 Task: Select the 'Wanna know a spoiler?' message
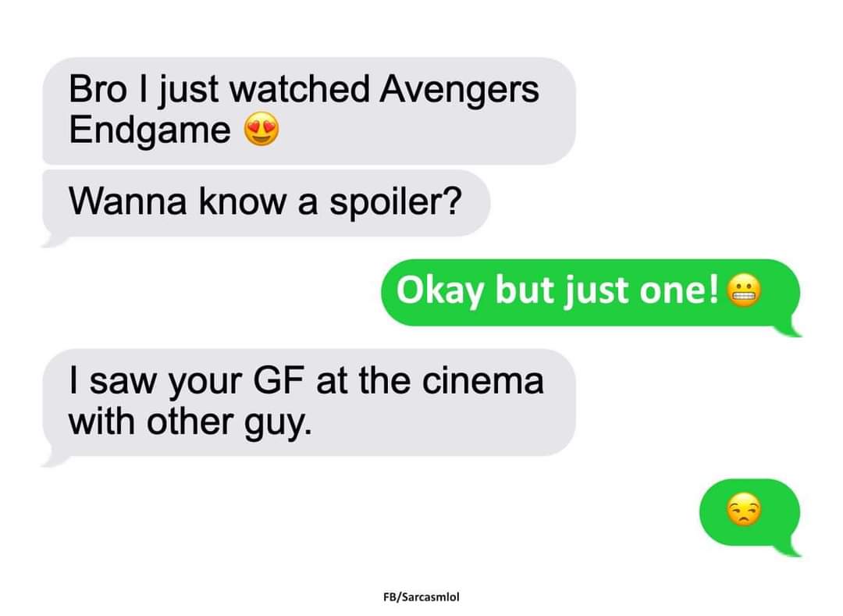(x=266, y=203)
